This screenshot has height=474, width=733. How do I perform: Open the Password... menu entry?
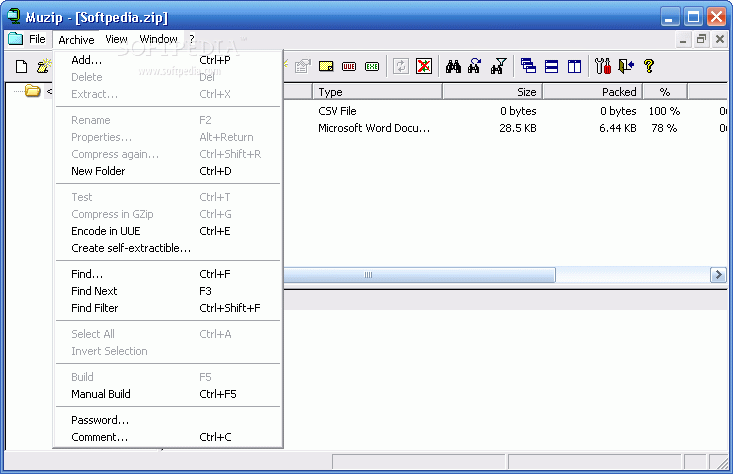pos(168,420)
